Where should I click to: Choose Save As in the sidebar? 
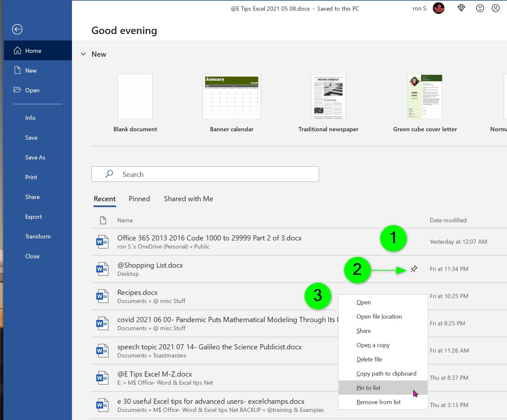tap(38, 157)
